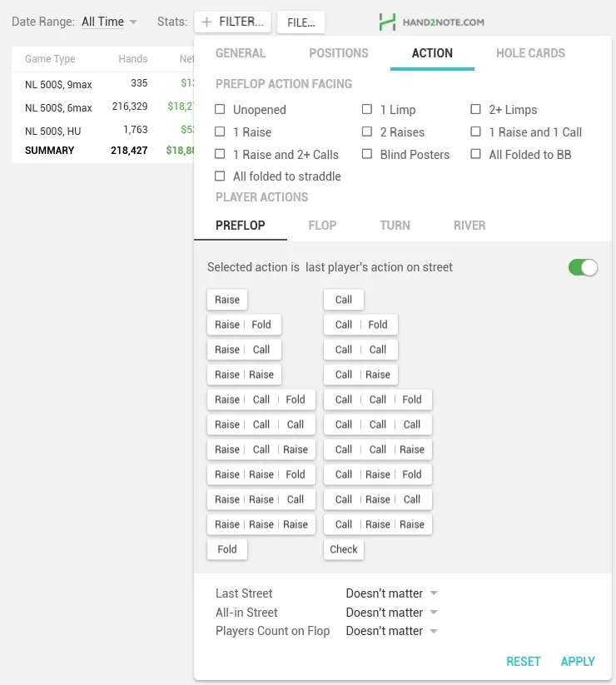Open the File menu button
The width and height of the screenshot is (616, 685).
click(x=301, y=22)
